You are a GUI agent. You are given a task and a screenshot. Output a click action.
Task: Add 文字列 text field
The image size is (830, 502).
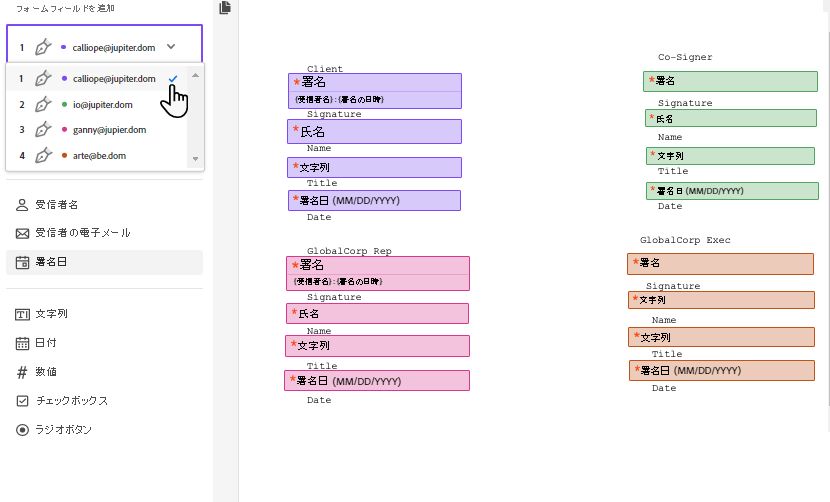(104, 314)
